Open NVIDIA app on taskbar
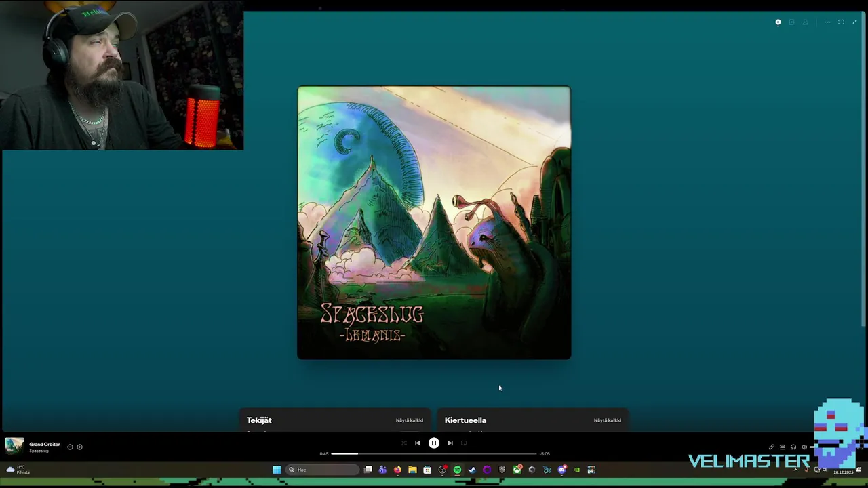This screenshot has height=488, width=868. [x=576, y=470]
